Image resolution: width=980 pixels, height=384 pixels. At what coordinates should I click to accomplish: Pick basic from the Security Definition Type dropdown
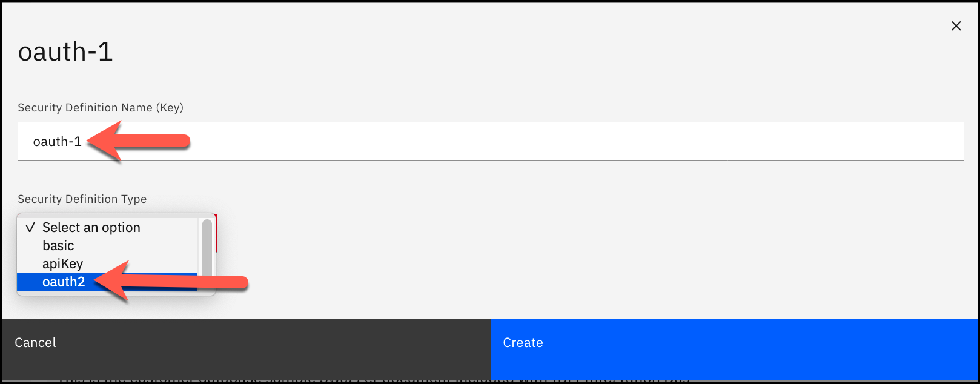coord(58,245)
